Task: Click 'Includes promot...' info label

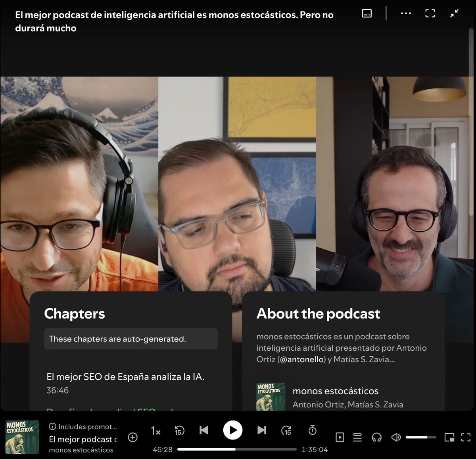Action: [x=83, y=427]
